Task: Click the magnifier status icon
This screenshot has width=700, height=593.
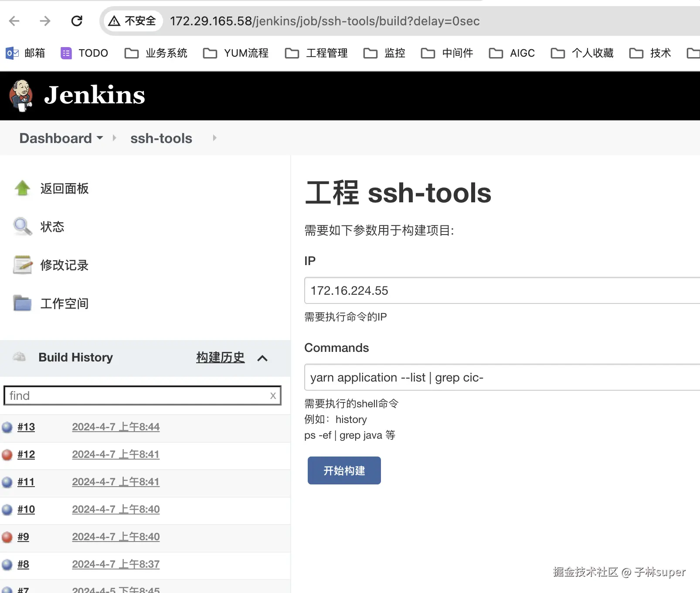Action: click(22, 227)
